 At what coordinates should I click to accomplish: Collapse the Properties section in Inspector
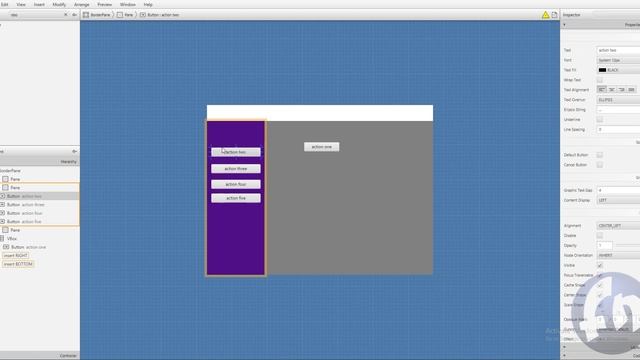point(564,25)
